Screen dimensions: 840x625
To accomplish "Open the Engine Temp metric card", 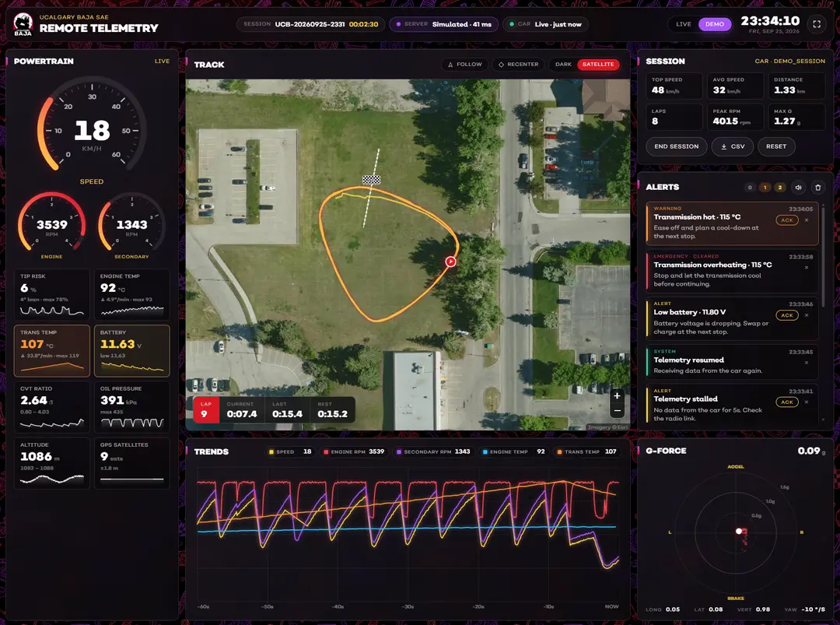I will pyautogui.click(x=131, y=294).
